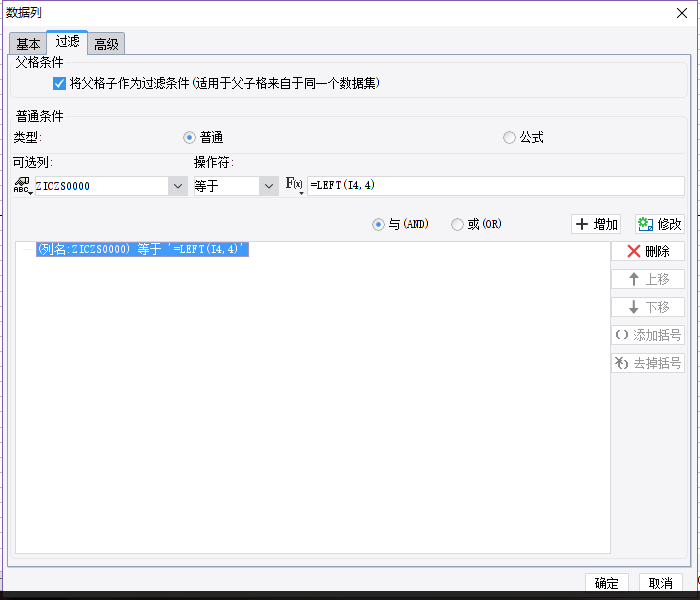
Task: Switch to the 高级 tab
Action: 106,44
